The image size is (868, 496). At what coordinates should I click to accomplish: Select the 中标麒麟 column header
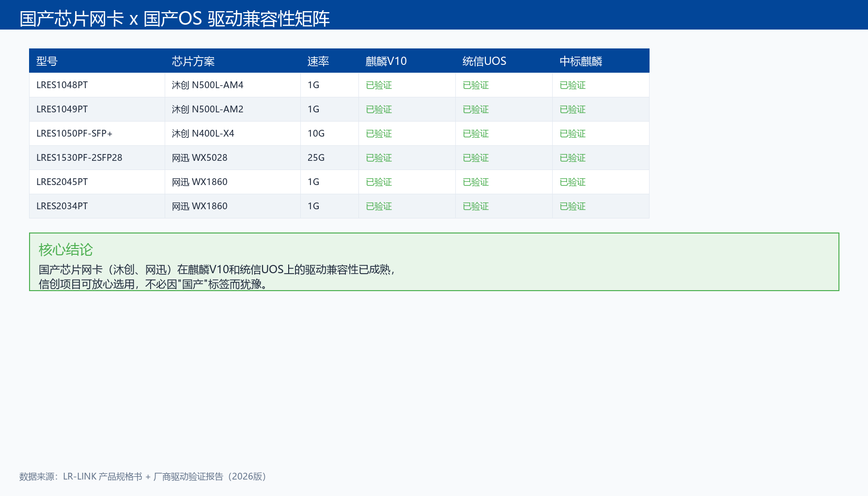point(601,61)
